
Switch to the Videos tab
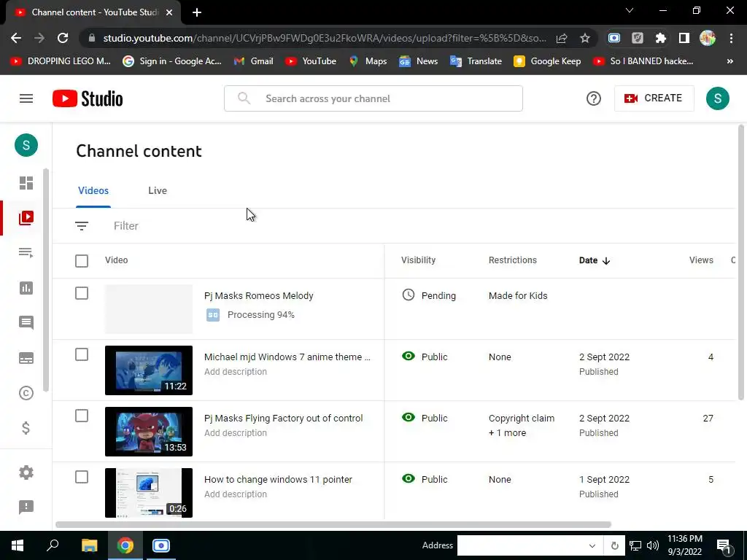point(93,190)
